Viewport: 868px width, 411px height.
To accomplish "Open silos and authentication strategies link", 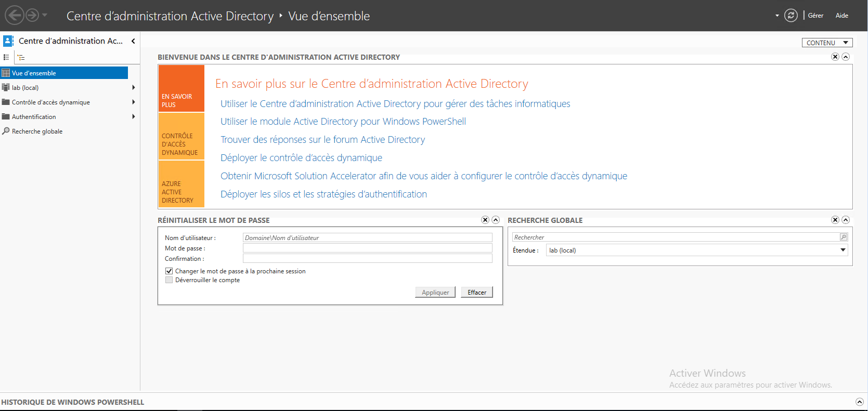I will [323, 194].
